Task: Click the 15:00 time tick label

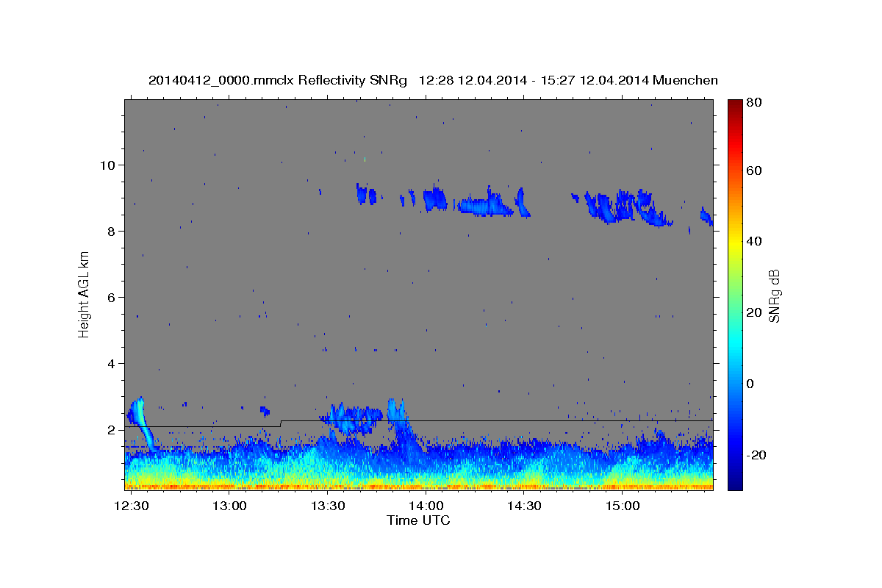Action: 622,506
